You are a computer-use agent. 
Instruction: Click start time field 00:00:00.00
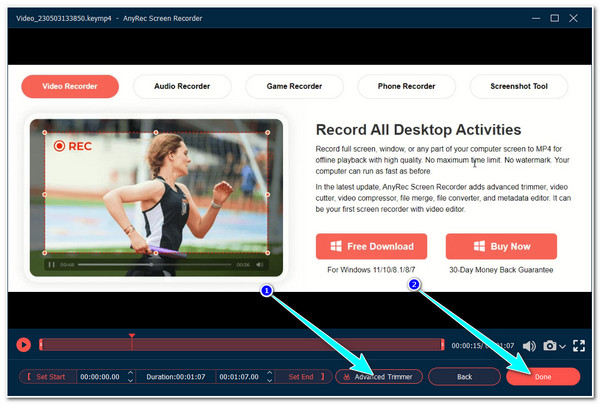100,377
